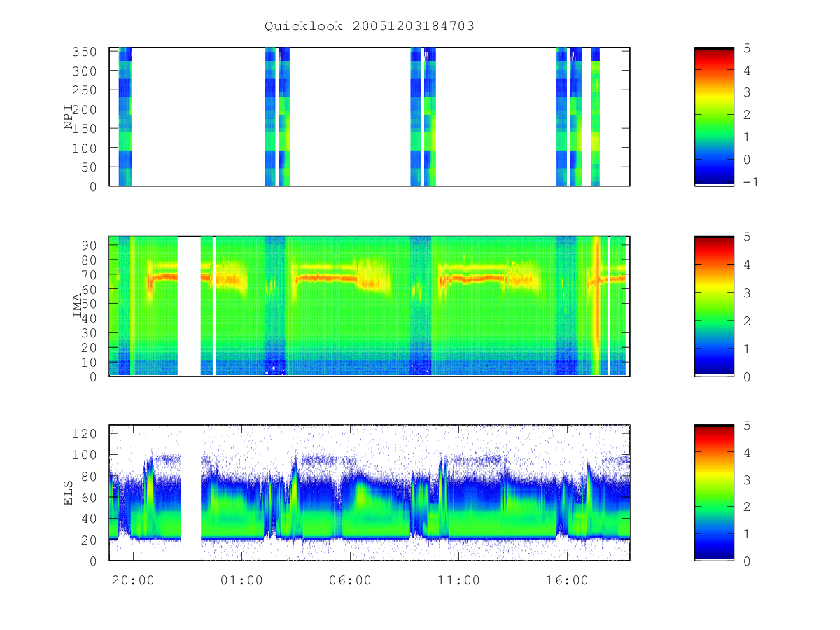Screen dimensions: 840x630
Task: Click the 120 tick on ELS axis
Action: click(85, 434)
